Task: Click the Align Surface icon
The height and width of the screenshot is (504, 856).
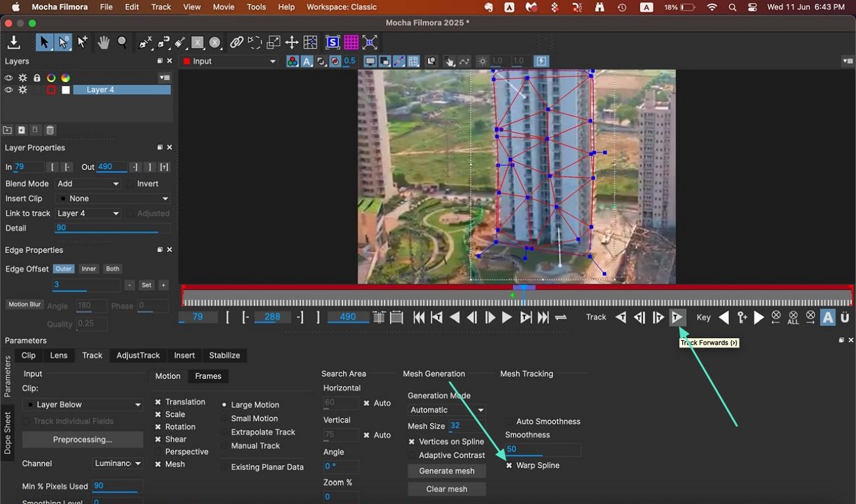Action: (370, 43)
